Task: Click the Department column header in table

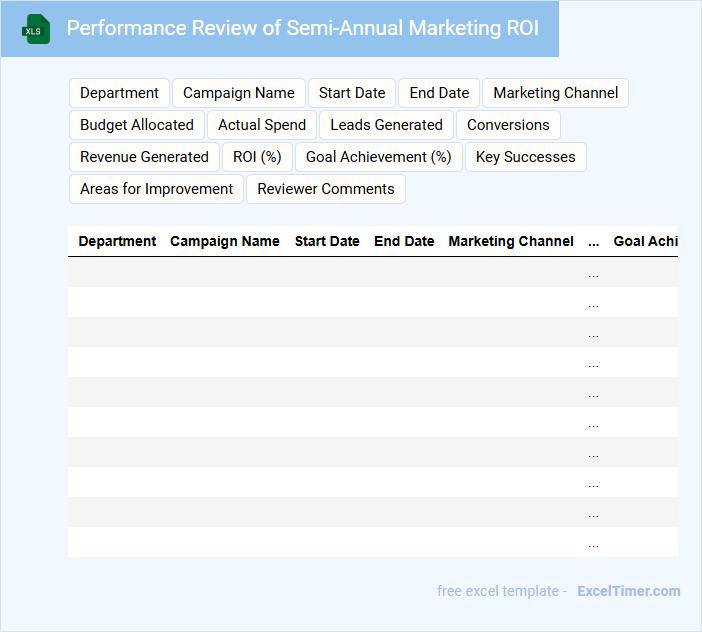Action: 117,241
